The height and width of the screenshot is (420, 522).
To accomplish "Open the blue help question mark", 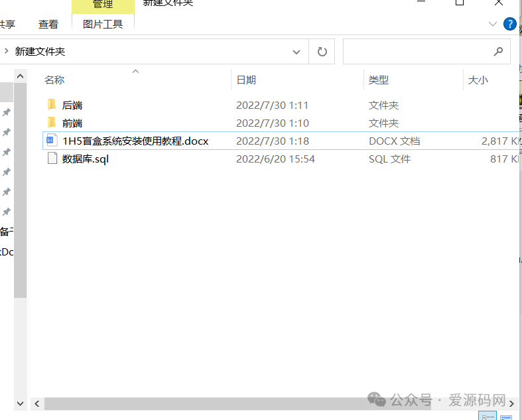I will click(509, 24).
